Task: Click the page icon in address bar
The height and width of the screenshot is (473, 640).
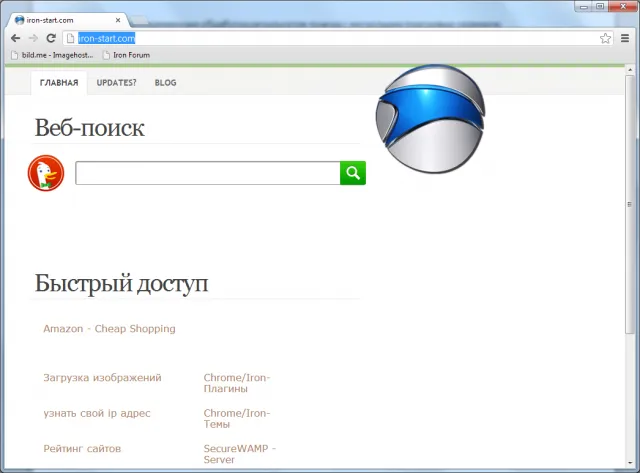Action: click(71, 38)
